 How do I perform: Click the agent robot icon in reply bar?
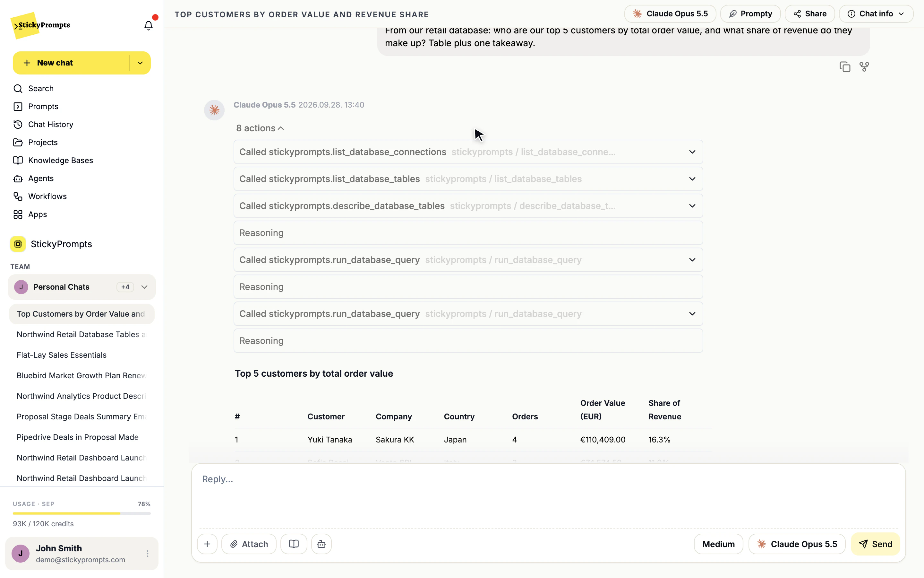click(321, 544)
